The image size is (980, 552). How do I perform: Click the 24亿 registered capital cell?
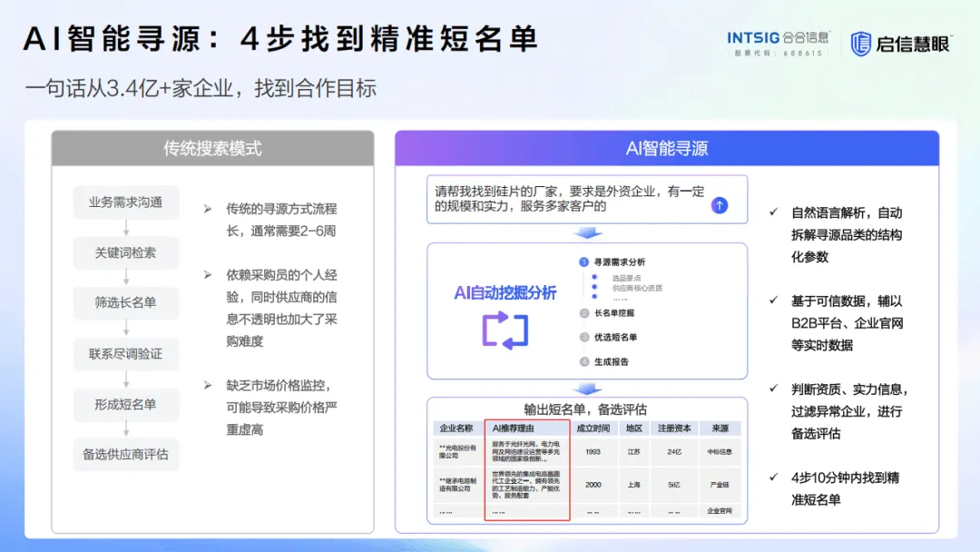(673, 451)
